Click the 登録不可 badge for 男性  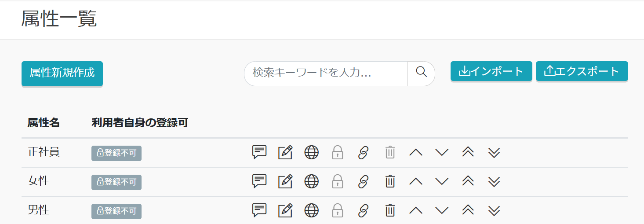(x=116, y=211)
